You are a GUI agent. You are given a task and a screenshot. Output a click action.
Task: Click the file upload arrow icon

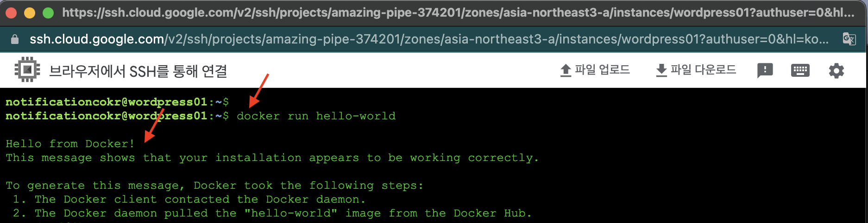point(566,70)
